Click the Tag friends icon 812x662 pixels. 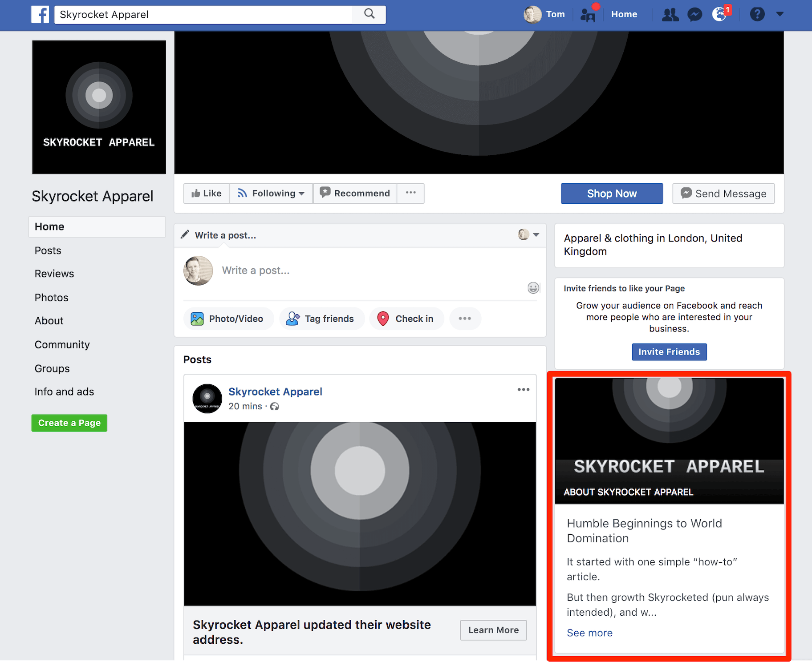292,319
